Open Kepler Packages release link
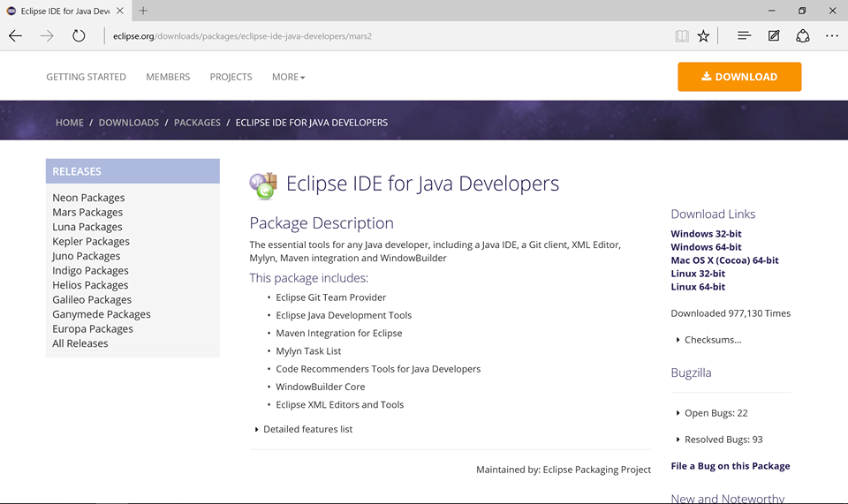This screenshot has width=848, height=504. tap(91, 242)
